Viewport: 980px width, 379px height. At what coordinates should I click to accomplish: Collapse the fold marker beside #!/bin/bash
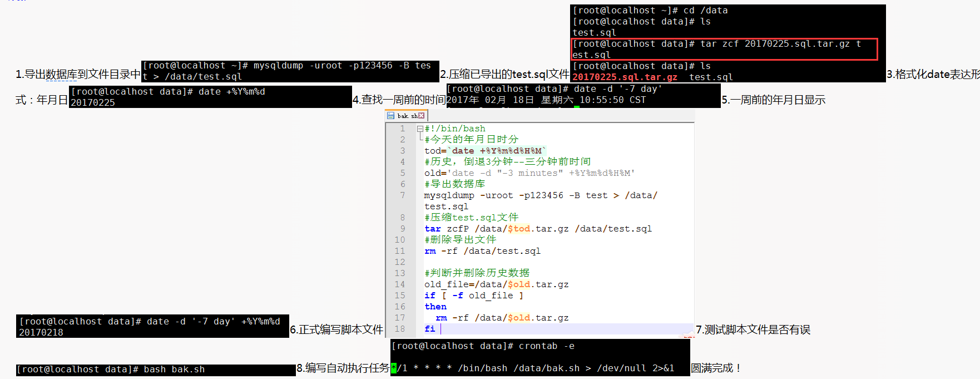click(x=420, y=129)
